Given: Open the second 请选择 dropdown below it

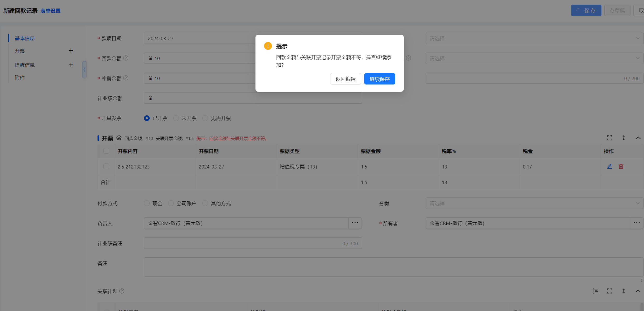Looking at the screenshot, I should click(534, 58).
